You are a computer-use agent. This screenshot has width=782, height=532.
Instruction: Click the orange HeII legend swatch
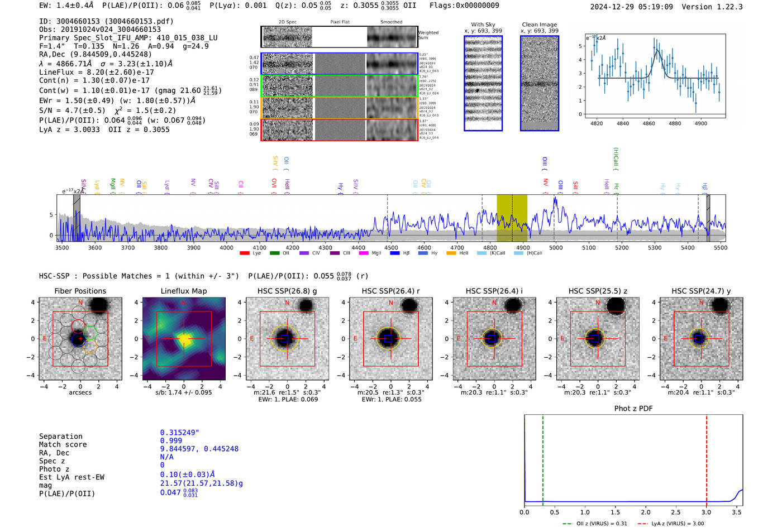[x=451, y=253]
